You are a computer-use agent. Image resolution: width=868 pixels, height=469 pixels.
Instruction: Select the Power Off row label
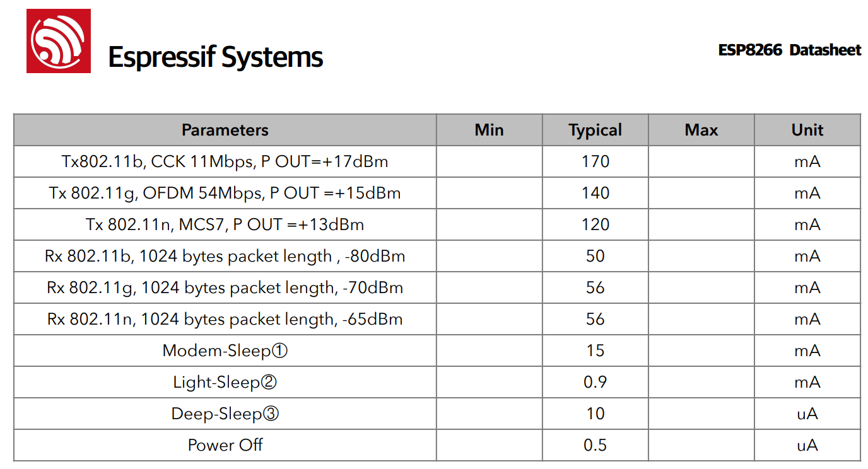225,445
